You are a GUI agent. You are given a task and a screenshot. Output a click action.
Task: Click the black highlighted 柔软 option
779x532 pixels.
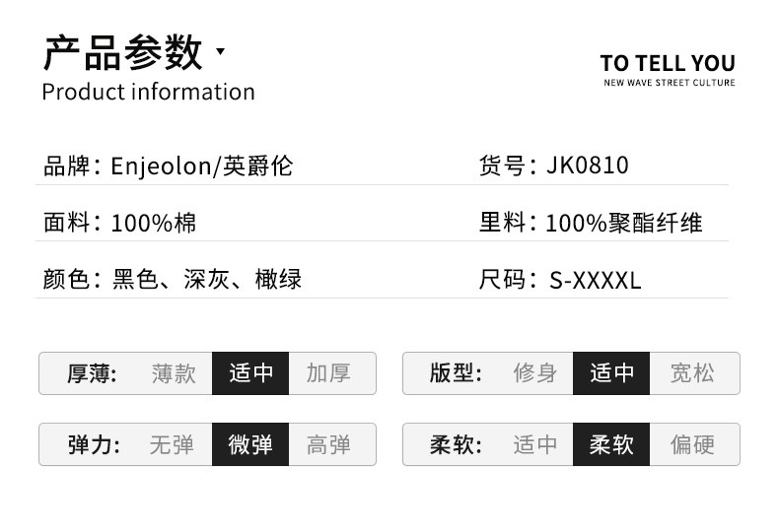click(612, 444)
